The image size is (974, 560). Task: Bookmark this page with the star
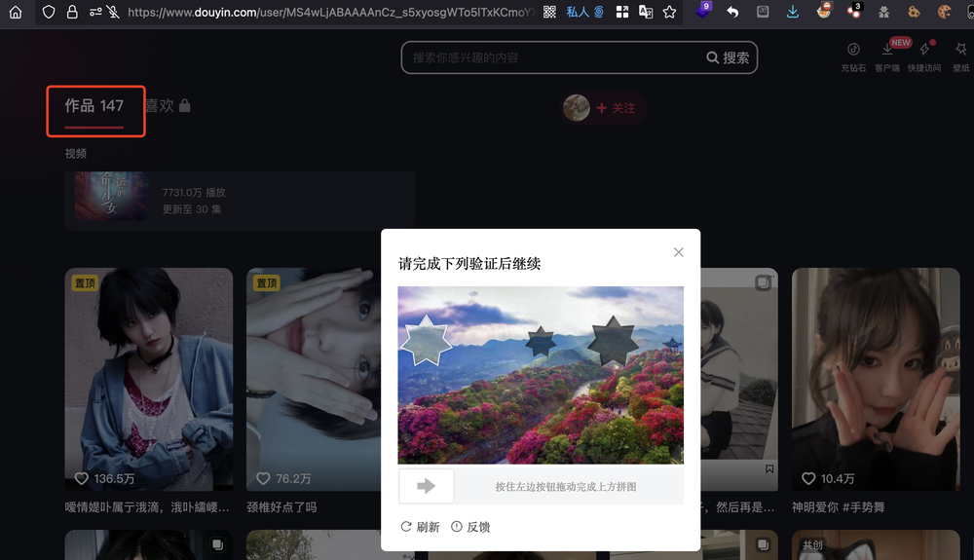[669, 12]
